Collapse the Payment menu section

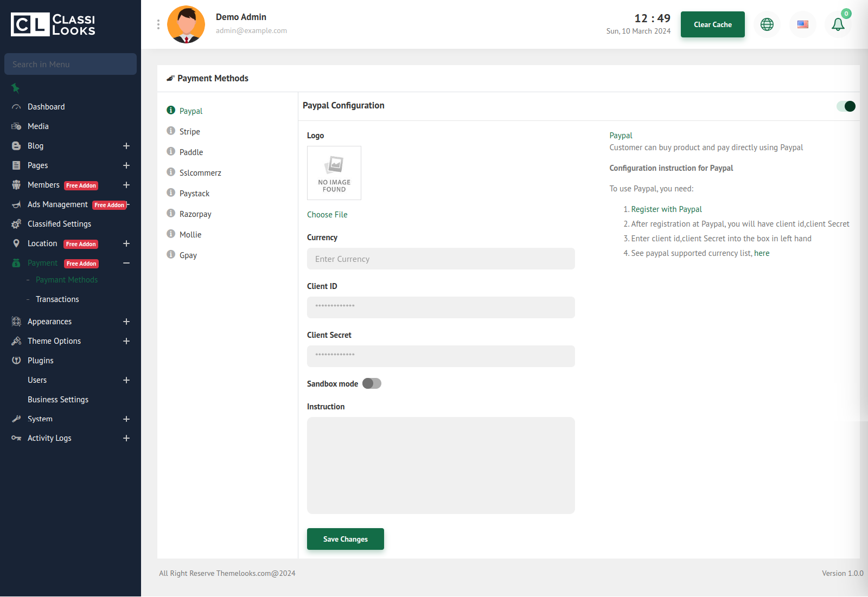126,263
